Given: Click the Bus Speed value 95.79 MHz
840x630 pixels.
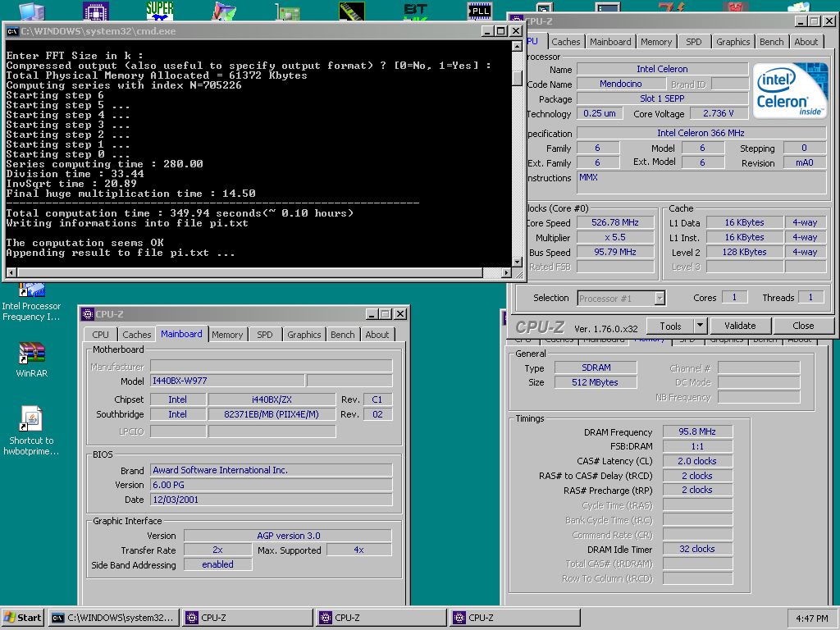Looking at the screenshot, I should (615, 252).
